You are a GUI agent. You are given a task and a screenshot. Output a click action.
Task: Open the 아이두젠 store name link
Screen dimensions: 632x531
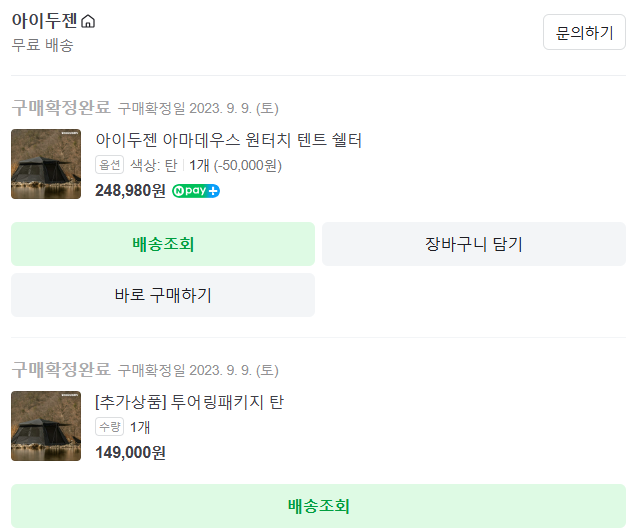(x=44, y=21)
